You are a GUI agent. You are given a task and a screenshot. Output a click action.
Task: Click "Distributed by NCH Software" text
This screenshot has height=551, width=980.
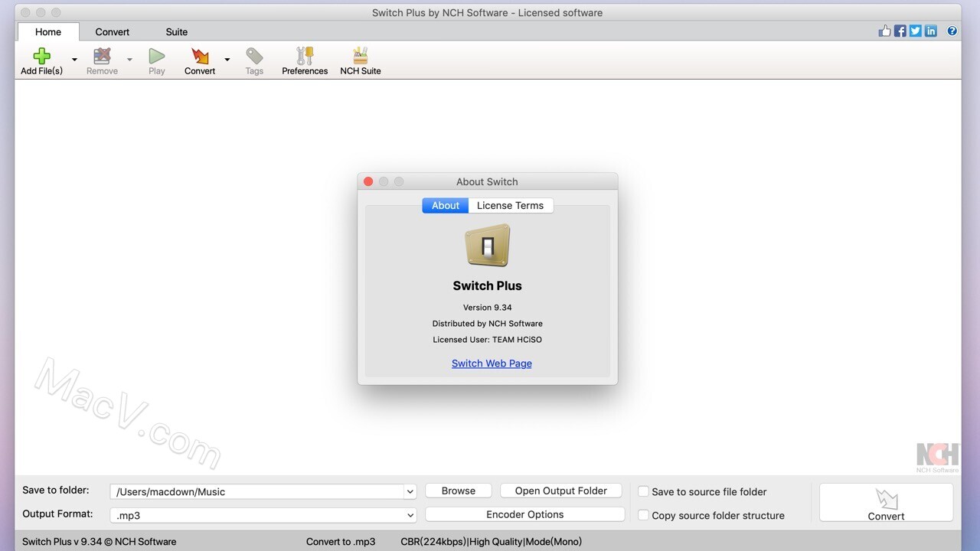click(488, 324)
